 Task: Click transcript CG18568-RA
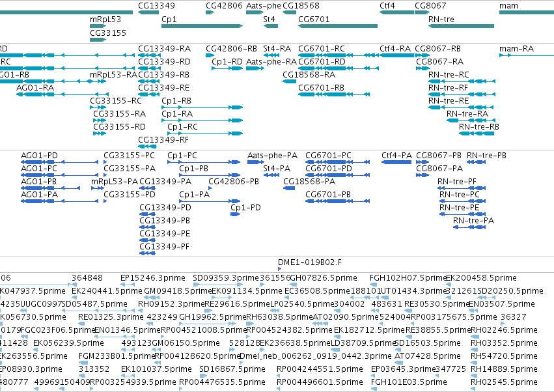(309, 75)
